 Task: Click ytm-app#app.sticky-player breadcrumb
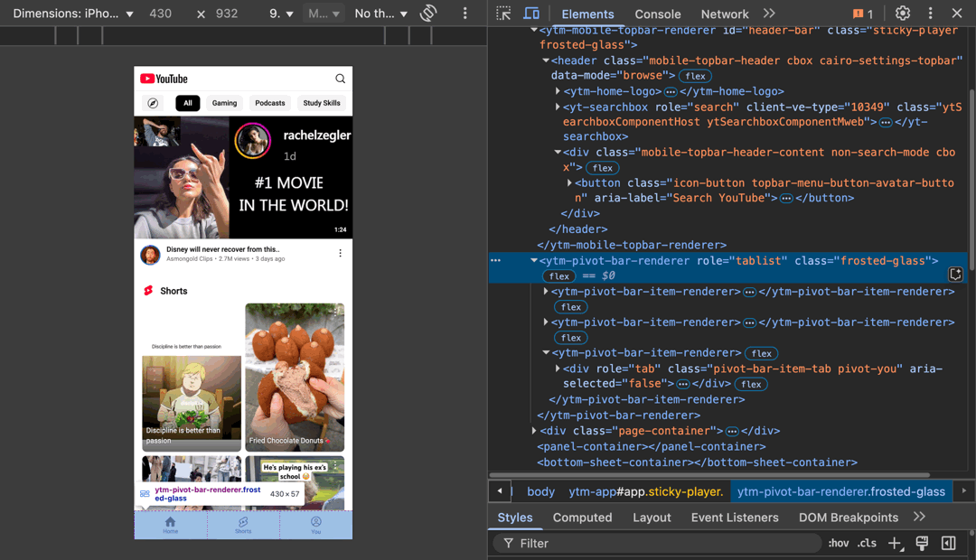[x=645, y=491]
